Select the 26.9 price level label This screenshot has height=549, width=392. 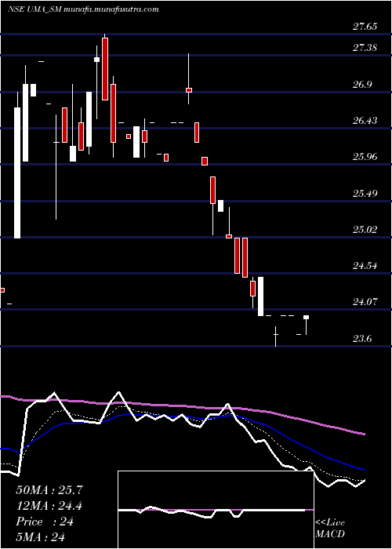(x=362, y=85)
